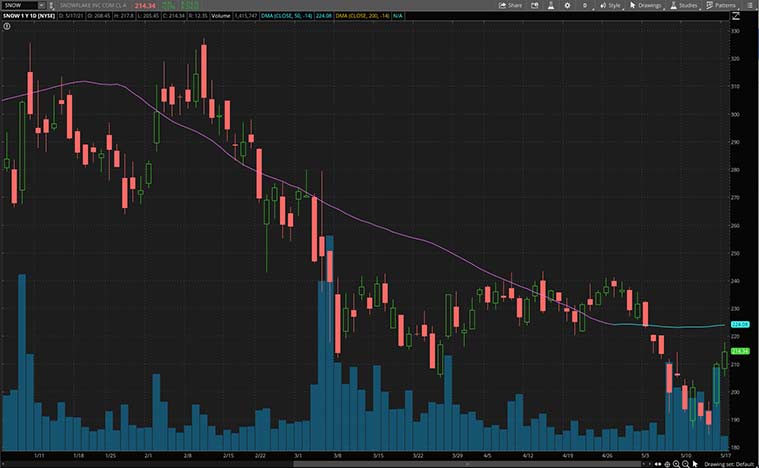Click the hamburger menu icon top right
Screen dimensions: 759x468
tap(751, 5)
